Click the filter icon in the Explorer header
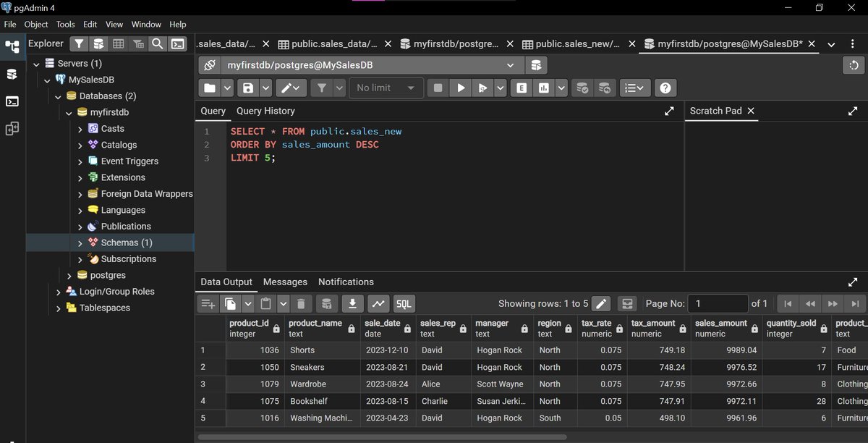The width and height of the screenshot is (868, 443). [79, 44]
